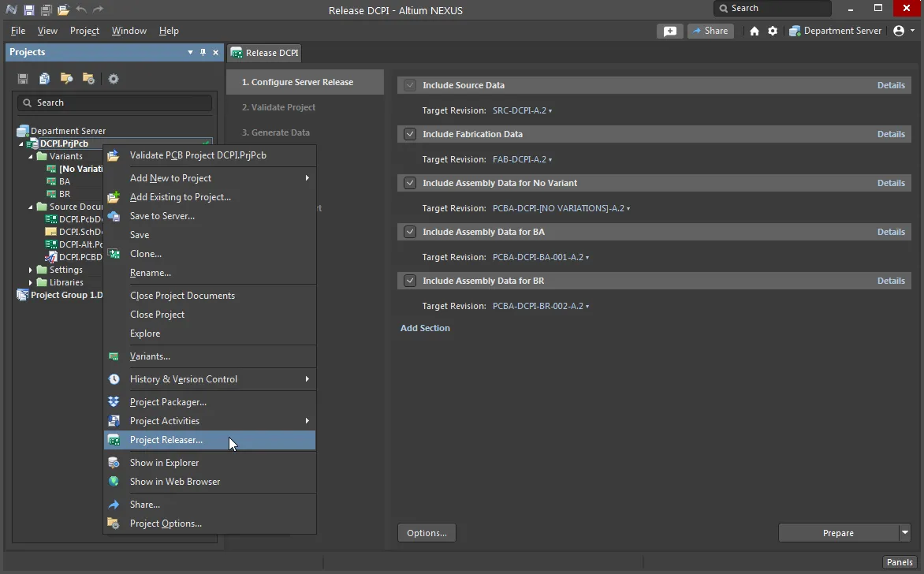The width and height of the screenshot is (924, 574).
Task: Click copy documents icon in Projects panel toolbar
Action: click(44, 78)
